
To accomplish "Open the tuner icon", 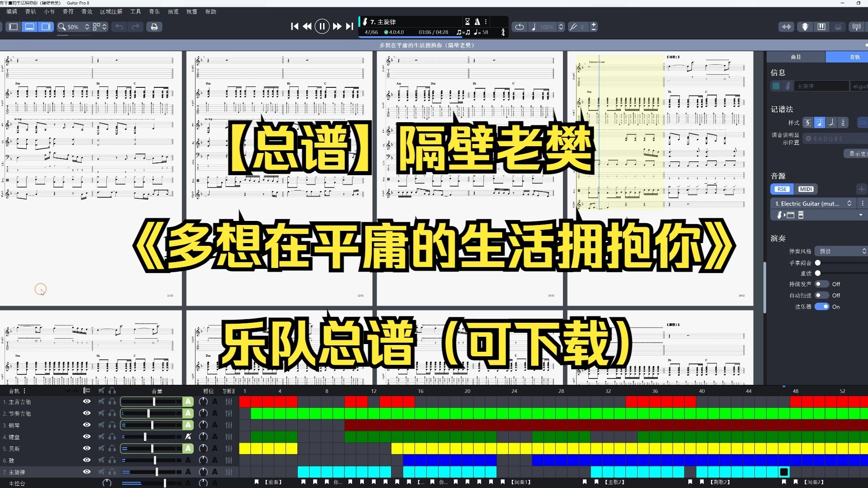I will [856, 27].
